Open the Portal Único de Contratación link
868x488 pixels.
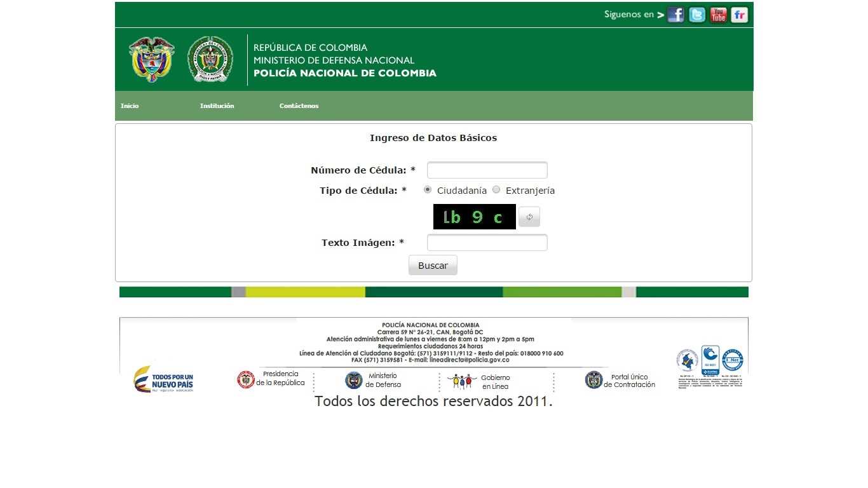point(620,381)
